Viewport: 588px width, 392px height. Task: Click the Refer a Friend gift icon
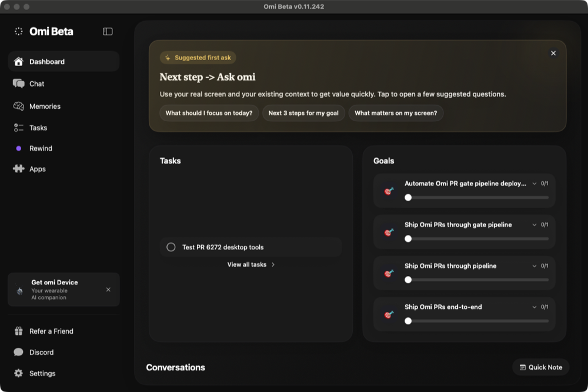point(18,331)
